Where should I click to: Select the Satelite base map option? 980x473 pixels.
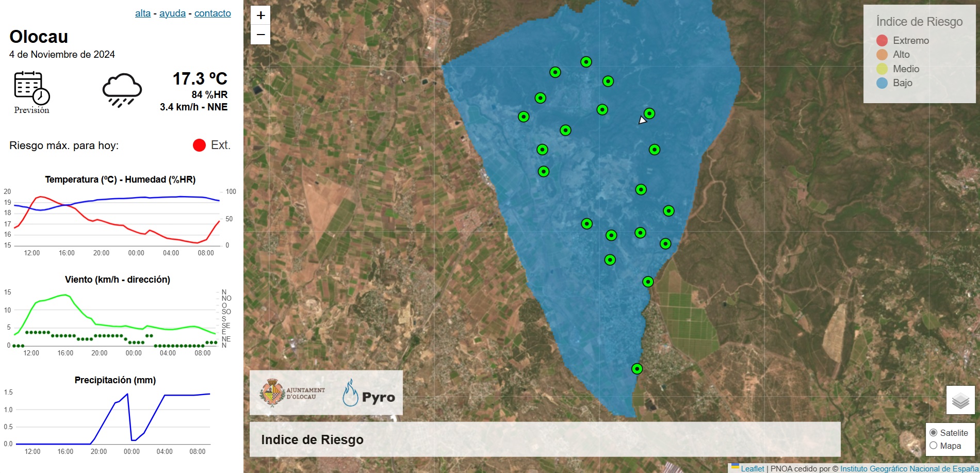[x=934, y=433]
